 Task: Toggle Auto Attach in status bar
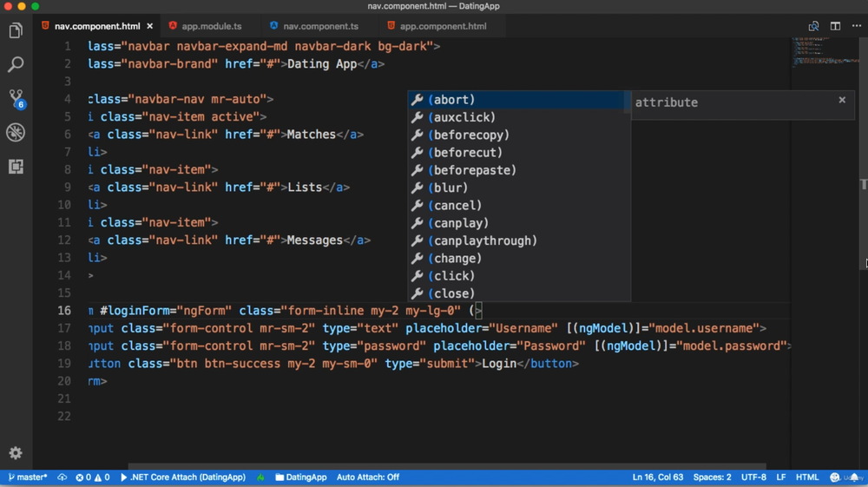[368, 477]
